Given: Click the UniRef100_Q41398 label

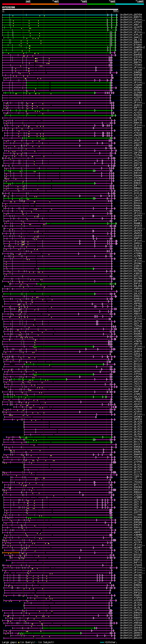Looking at the screenshot, I should pos(131,578).
